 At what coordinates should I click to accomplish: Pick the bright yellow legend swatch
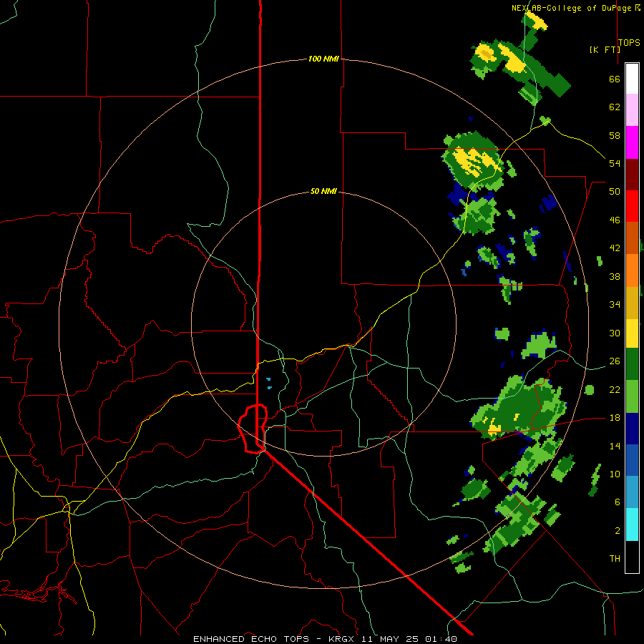[x=632, y=333]
